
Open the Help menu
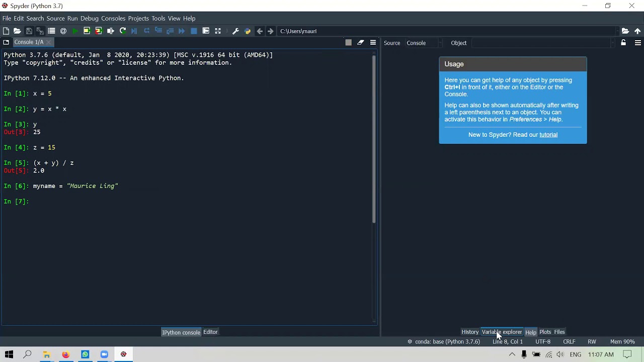[x=189, y=19]
